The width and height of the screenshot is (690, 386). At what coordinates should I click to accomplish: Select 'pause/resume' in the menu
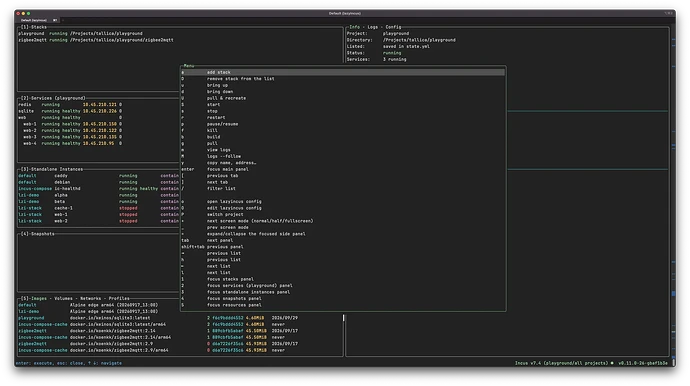coord(343,124)
